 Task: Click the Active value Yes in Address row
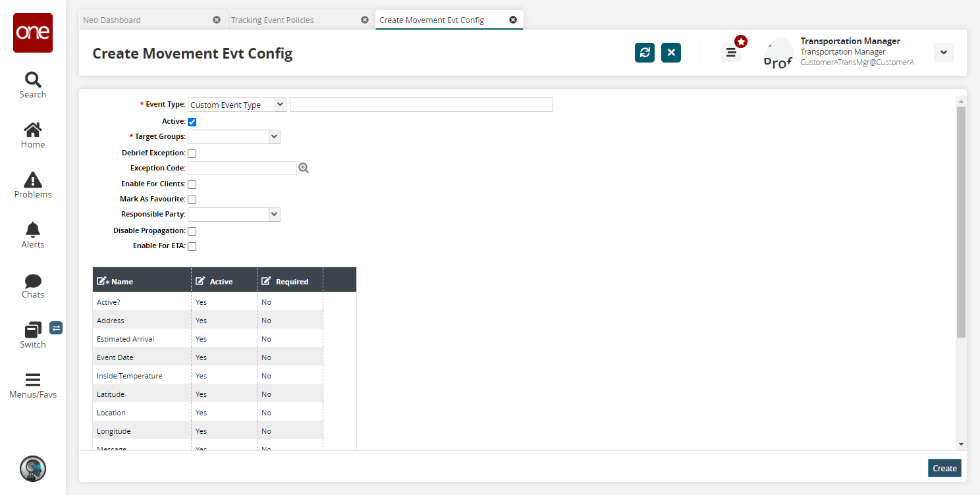pyautogui.click(x=201, y=321)
